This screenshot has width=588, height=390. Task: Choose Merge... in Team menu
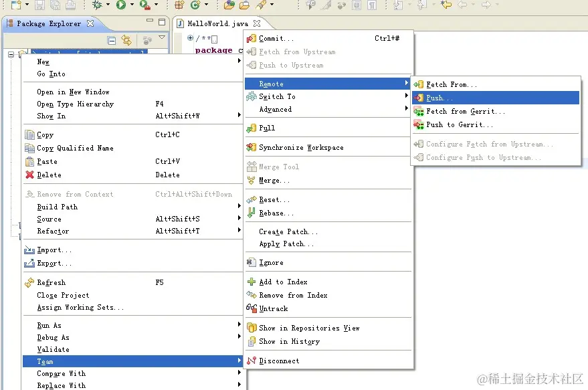tap(329, 181)
